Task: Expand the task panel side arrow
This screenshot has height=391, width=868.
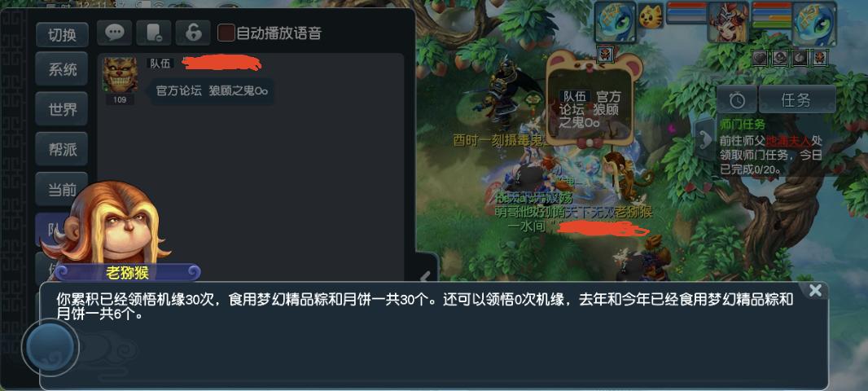Action: point(705,138)
